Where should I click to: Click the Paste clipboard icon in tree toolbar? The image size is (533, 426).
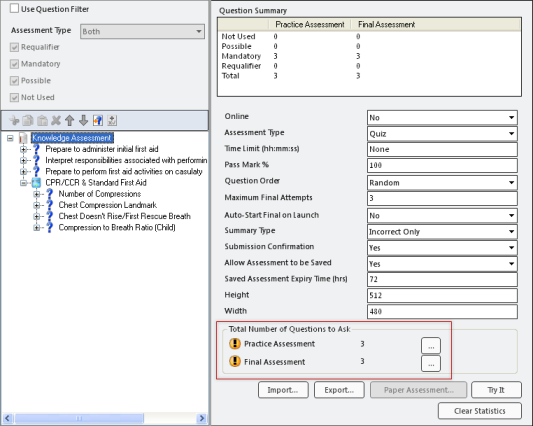[42, 120]
